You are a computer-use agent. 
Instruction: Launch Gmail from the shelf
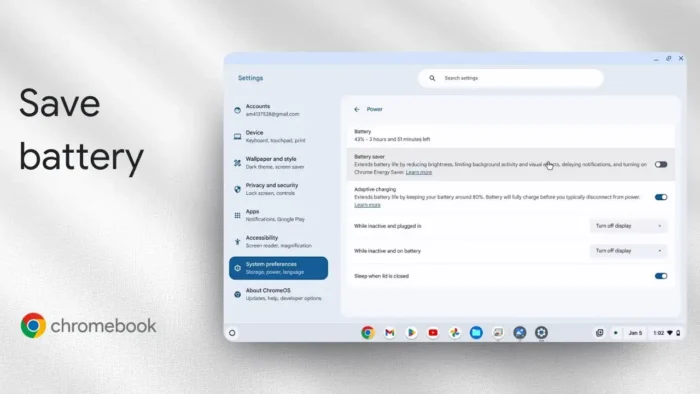point(389,332)
